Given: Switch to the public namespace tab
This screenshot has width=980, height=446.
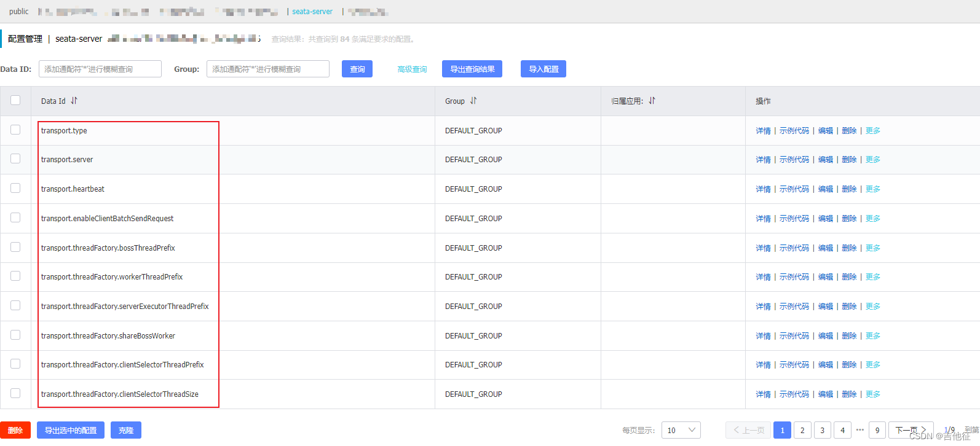Looking at the screenshot, I should click(18, 12).
